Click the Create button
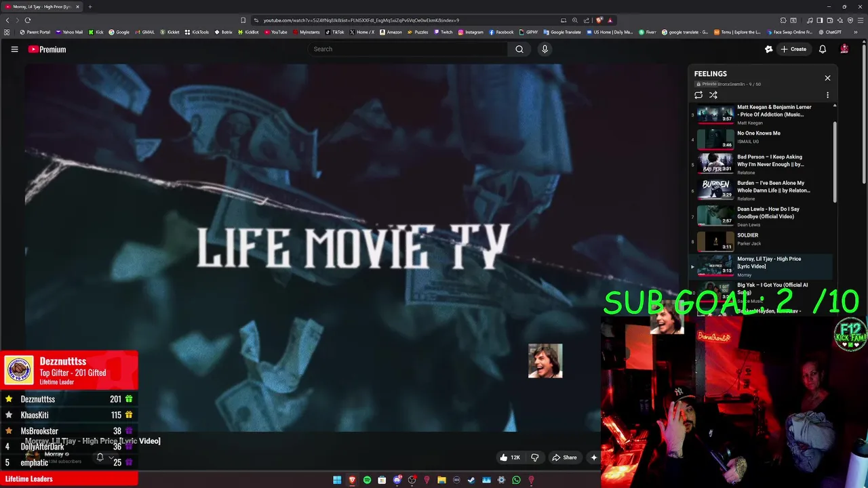Image resolution: width=868 pixels, height=488 pixels. click(793, 49)
